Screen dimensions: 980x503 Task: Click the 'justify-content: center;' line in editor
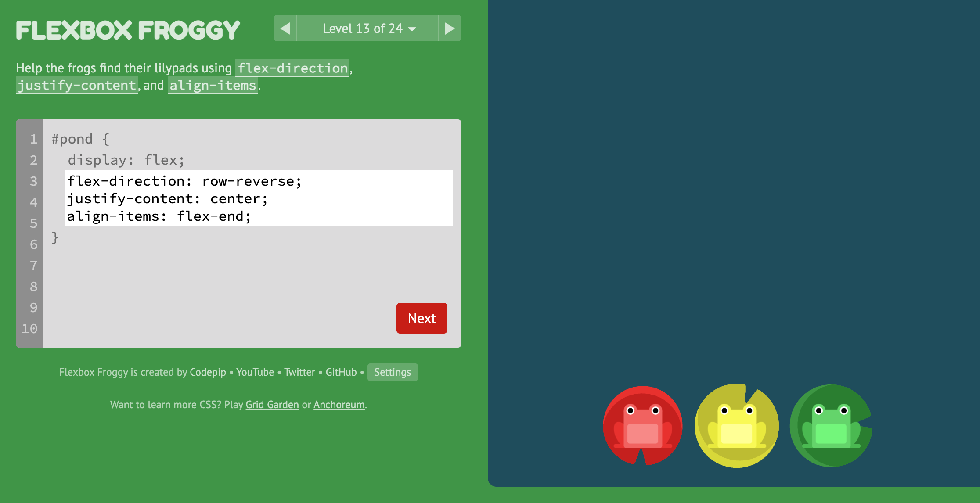(x=167, y=199)
